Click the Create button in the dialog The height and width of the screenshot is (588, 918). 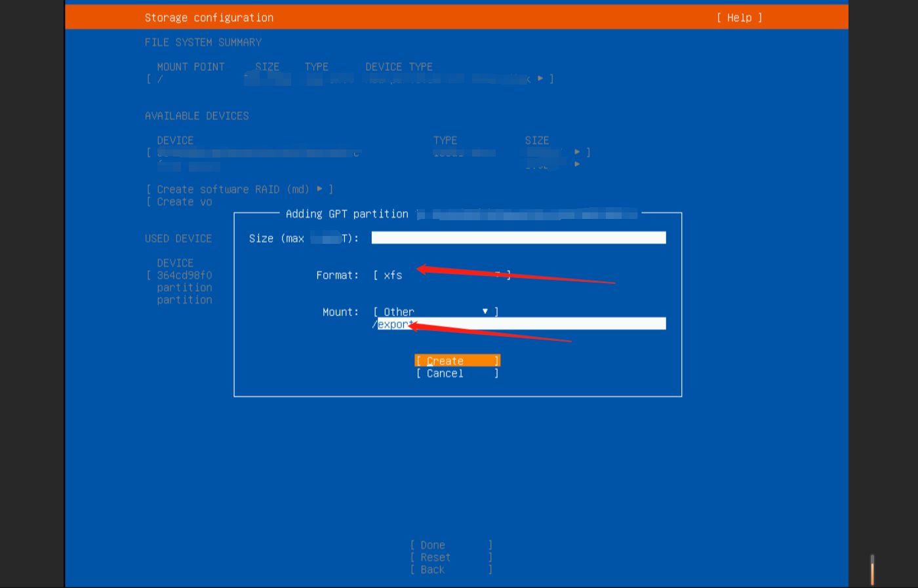(457, 361)
